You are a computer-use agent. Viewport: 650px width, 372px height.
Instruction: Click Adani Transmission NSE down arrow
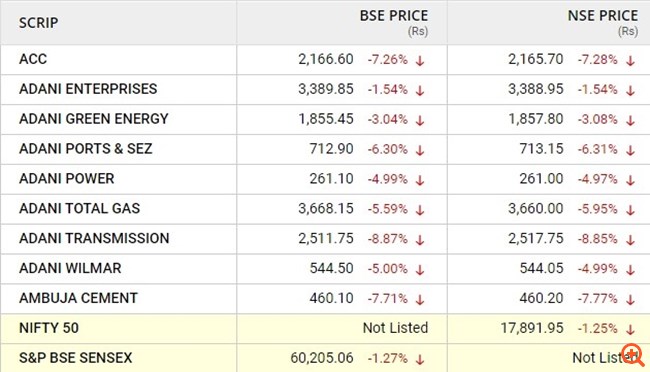pyautogui.click(x=631, y=240)
